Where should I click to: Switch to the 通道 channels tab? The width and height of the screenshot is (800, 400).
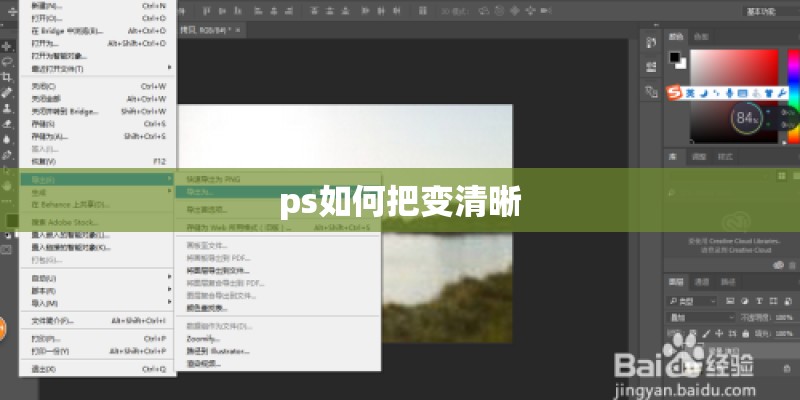(x=703, y=282)
